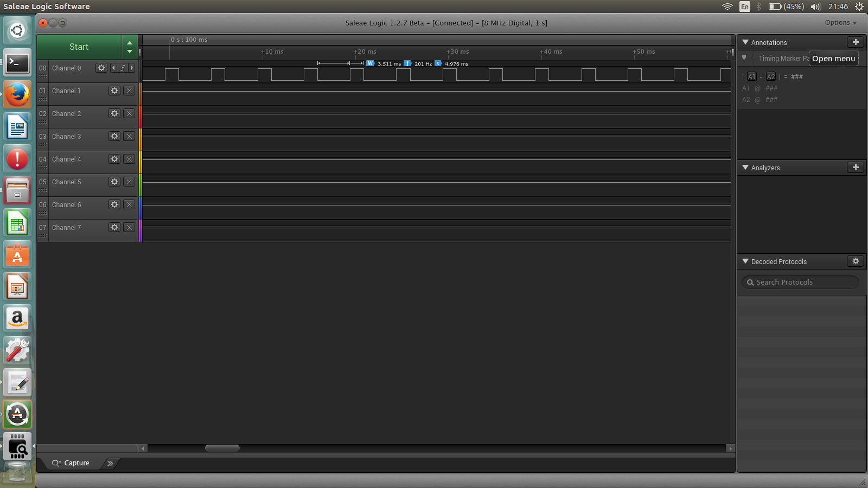The image size is (868, 488).
Task: Select the Channel 4 label
Action: (67, 159)
